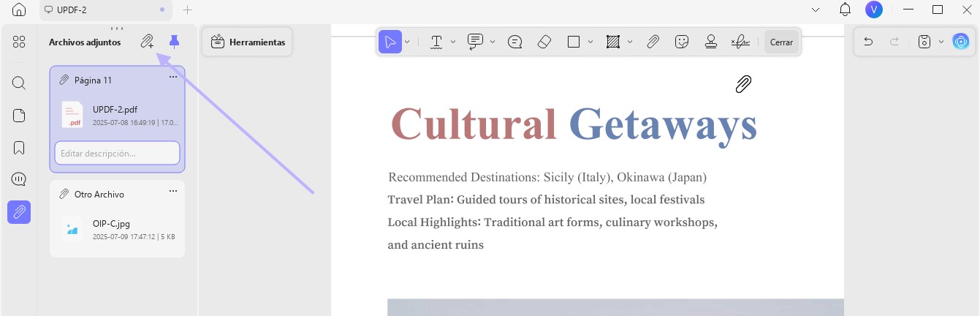
Task: Select the attachments panel icon
Action: pos(19,212)
